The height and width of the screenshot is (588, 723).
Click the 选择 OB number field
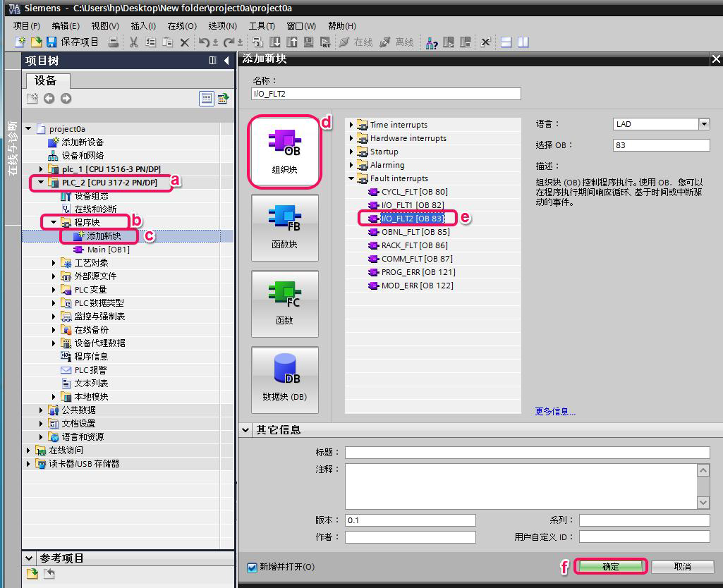[x=661, y=145]
